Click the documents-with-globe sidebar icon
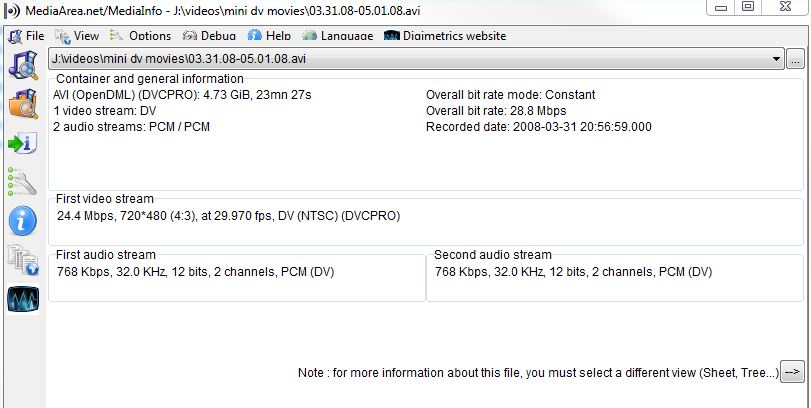The height and width of the screenshot is (408, 811). pos(22,259)
